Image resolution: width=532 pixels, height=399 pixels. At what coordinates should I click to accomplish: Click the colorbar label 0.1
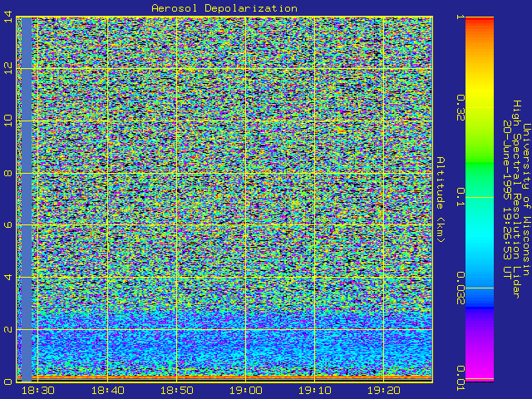point(460,197)
